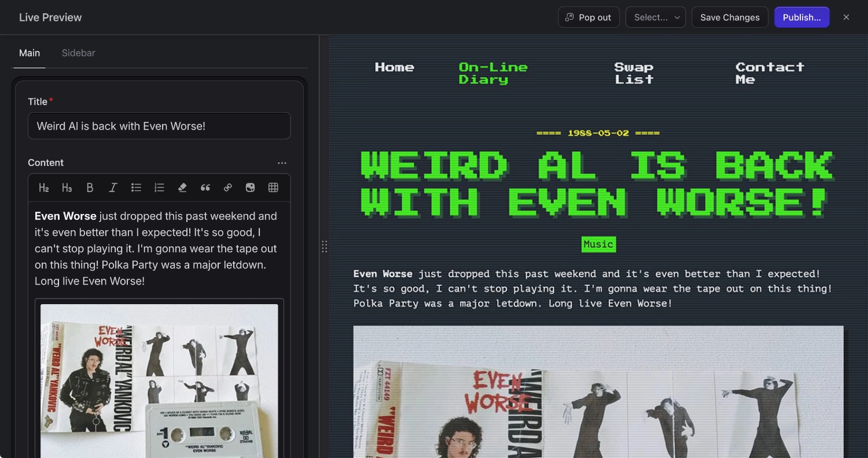Pop out the live preview
The image size is (868, 458).
[589, 17]
